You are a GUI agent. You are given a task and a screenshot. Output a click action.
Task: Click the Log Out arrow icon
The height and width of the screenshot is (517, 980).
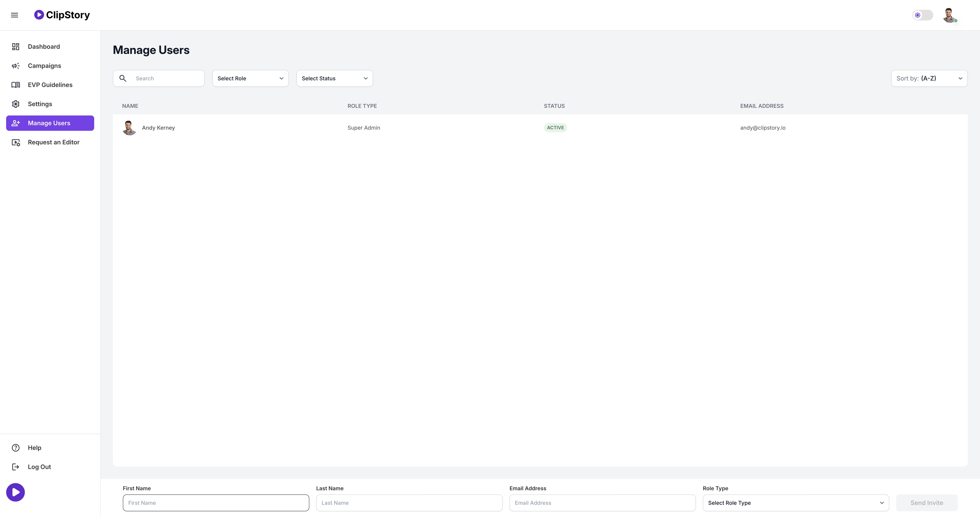16,467
